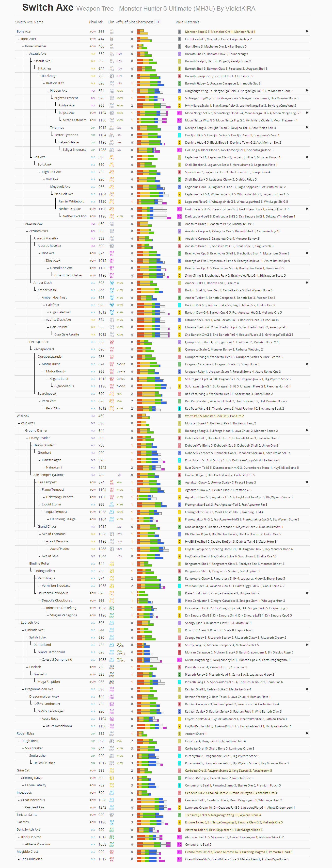332x868 pixels.
Task: Click the 'Switch Axe' page title
Action: pyautogui.click(x=47, y=7)
